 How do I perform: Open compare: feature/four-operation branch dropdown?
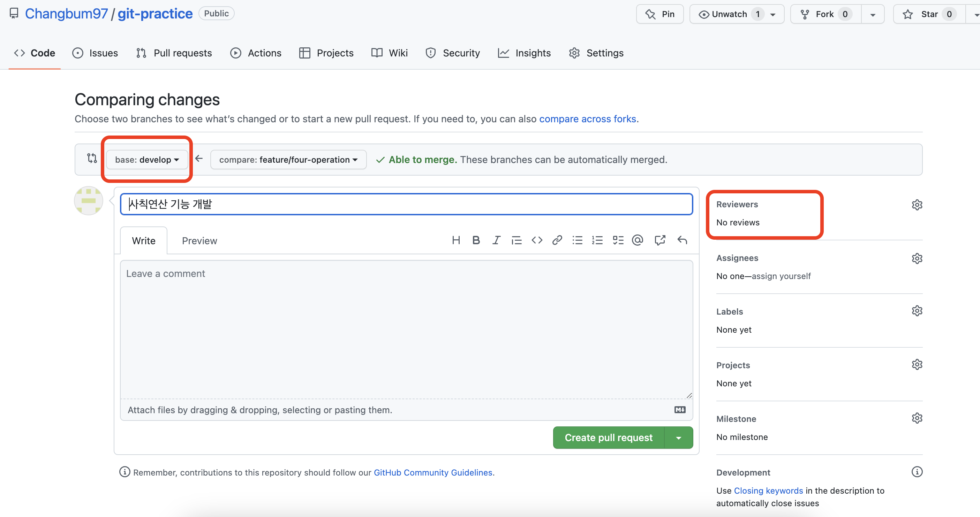[x=288, y=160]
